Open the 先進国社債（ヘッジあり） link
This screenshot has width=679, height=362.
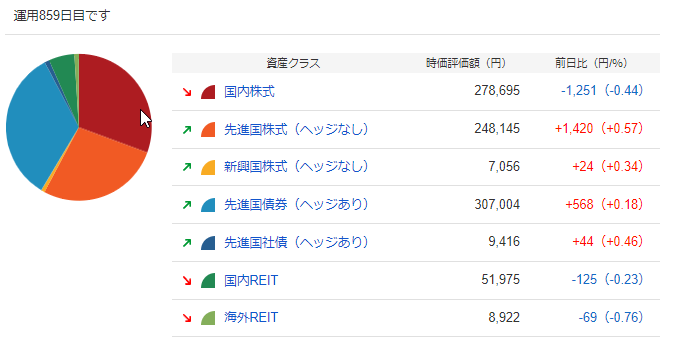[x=296, y=242]
